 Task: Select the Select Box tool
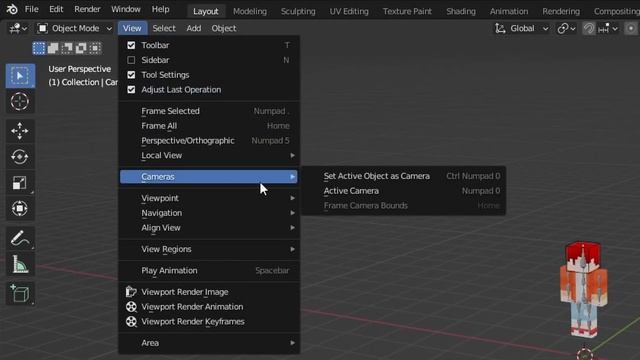tap(20, 76)
